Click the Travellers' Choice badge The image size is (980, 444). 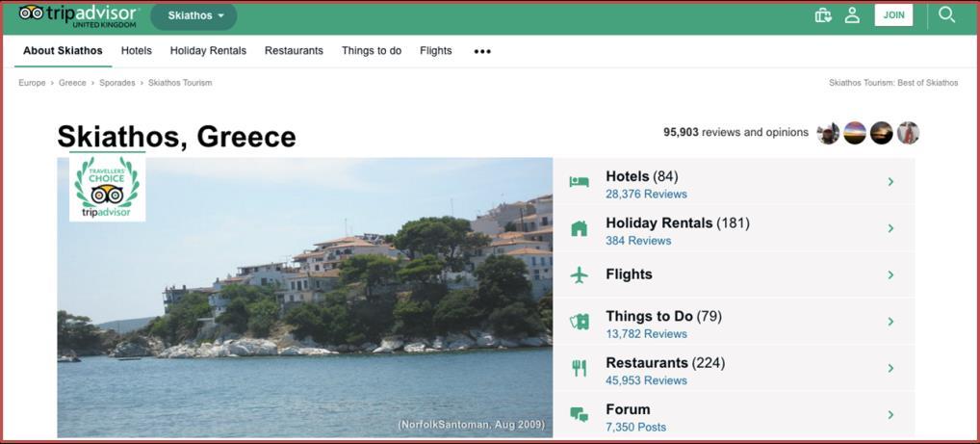click(x=107, y=188)
